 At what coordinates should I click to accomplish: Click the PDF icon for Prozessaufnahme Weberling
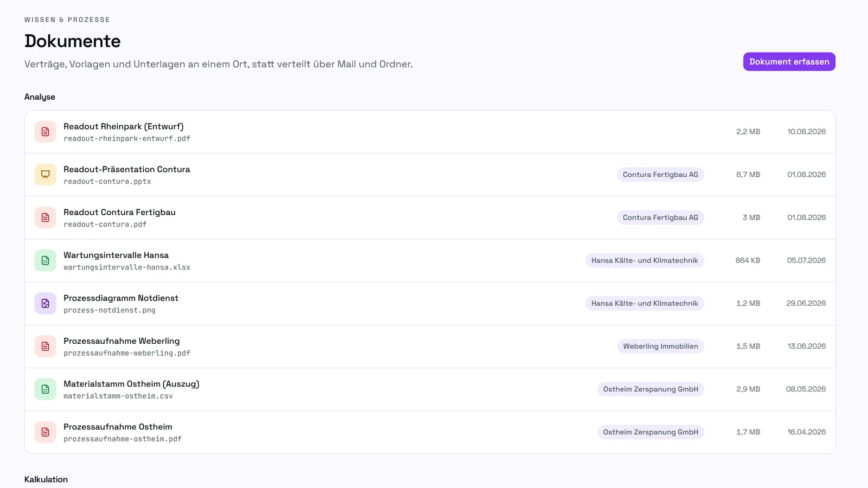coord(46,346)
